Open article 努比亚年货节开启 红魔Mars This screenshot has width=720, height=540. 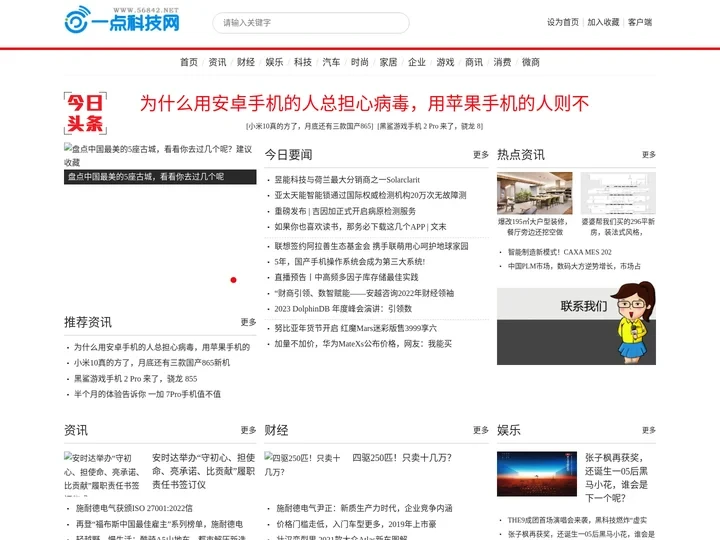355,328
